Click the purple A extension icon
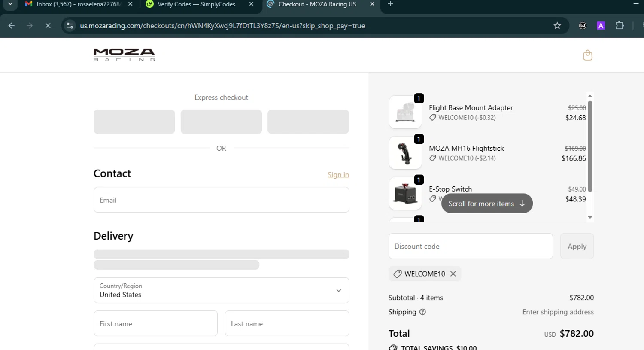The width and height of the screenshot is (644, 350). [601, 26]
